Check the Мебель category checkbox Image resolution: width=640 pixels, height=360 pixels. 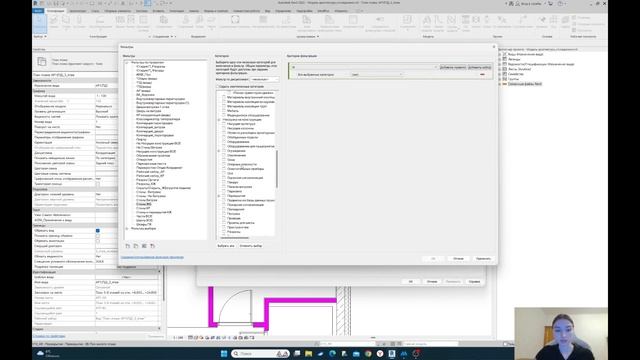[224, 111]
